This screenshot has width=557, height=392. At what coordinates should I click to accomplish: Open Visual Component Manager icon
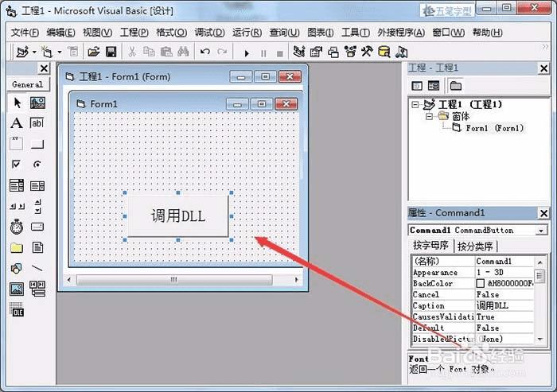click(x=401, y=52)
